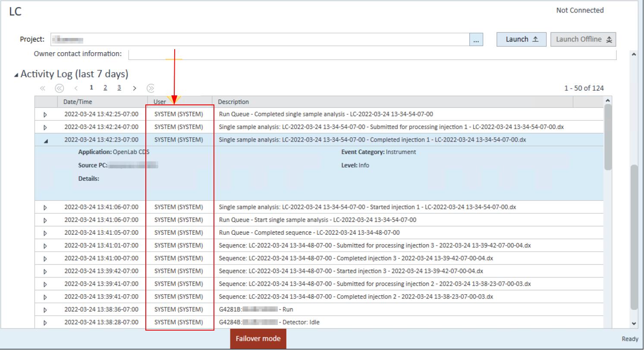Expand Submitted for processing injection 3 row
The image size is (644, 350).
coord(45,246)
